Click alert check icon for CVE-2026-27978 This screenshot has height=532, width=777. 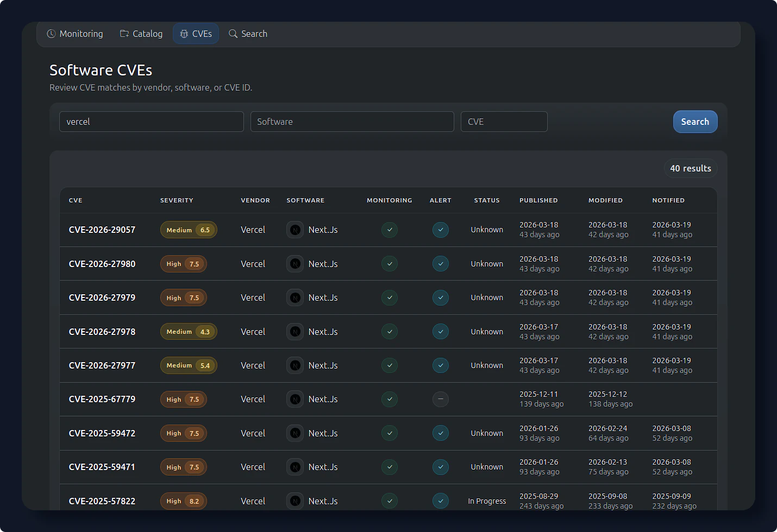click(441, 332)
